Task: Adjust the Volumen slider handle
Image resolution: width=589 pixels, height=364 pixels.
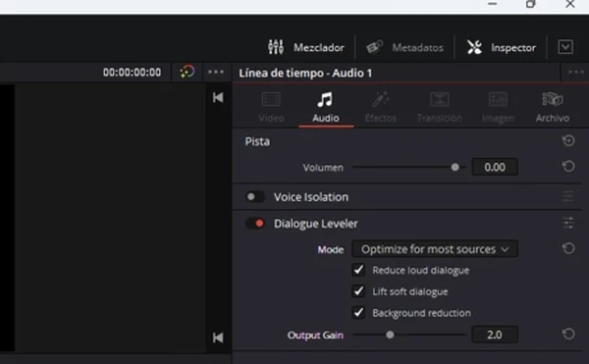Action: coord(455,167)
